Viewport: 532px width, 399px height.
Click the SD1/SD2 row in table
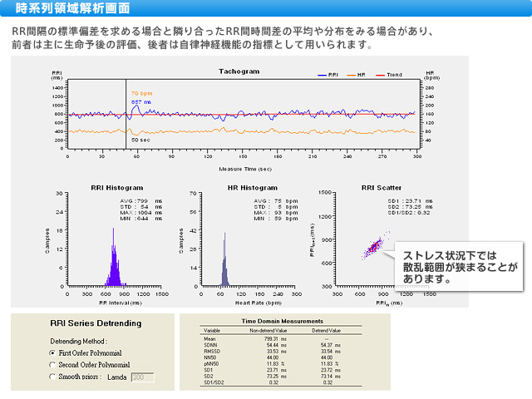click(x=281, y=382)
